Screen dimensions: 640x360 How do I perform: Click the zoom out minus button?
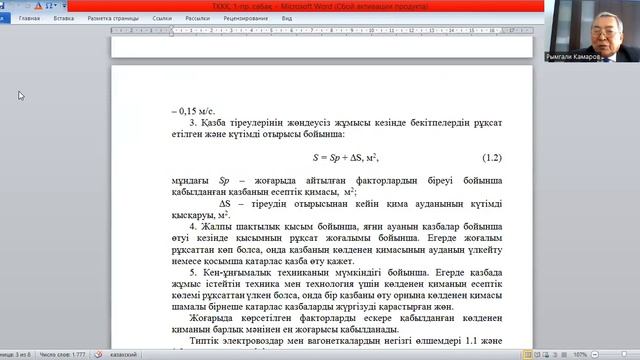[595, 355]
